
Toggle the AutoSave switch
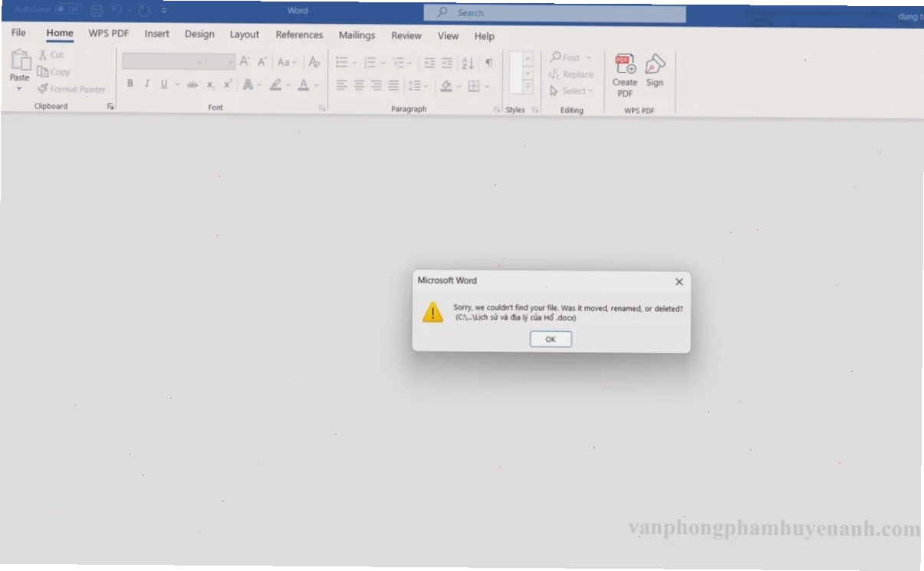[x=68, y=10]
